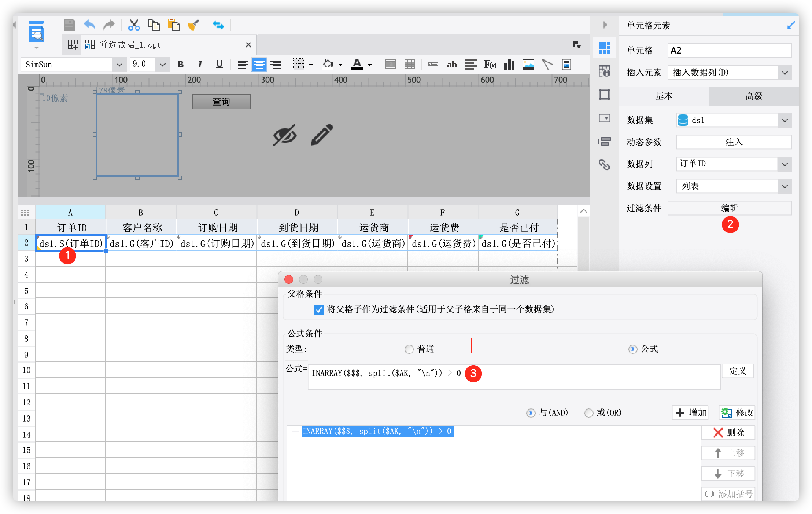Click the 编辑 filter condition button

click(x=729, y=208)
